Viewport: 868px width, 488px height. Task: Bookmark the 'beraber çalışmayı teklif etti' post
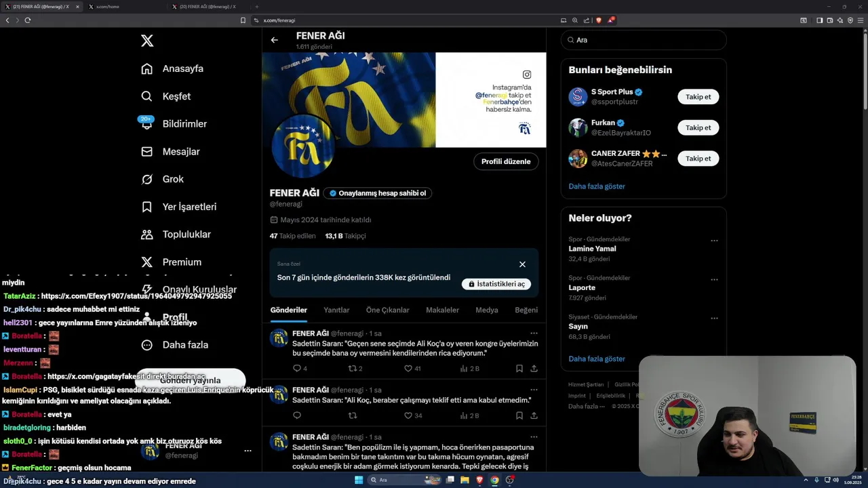pos(519,415)
